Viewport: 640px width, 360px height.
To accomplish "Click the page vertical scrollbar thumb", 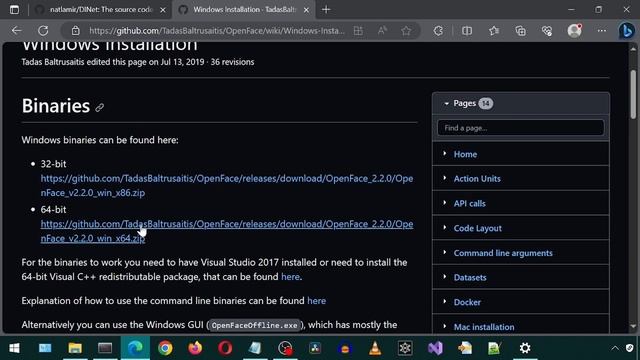I will [x=633, y=94].
